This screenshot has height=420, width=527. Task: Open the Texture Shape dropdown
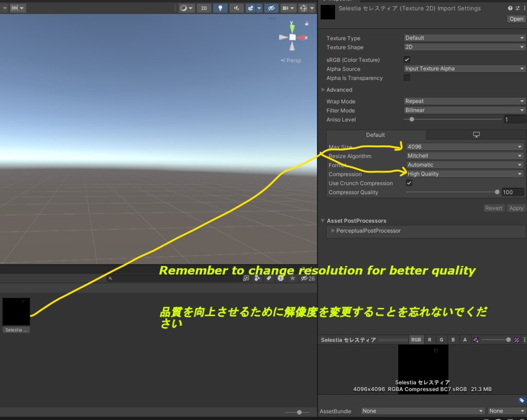[465, 47]
